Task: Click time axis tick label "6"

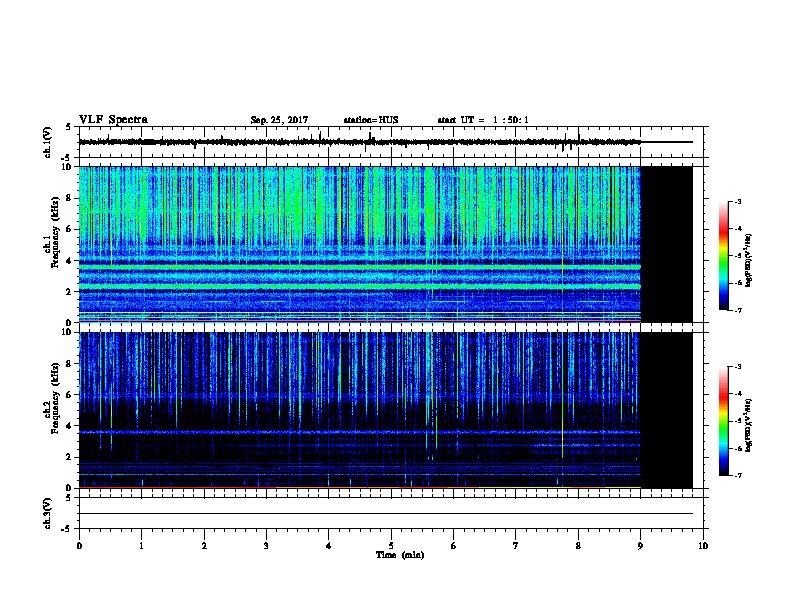Action: 454,546
